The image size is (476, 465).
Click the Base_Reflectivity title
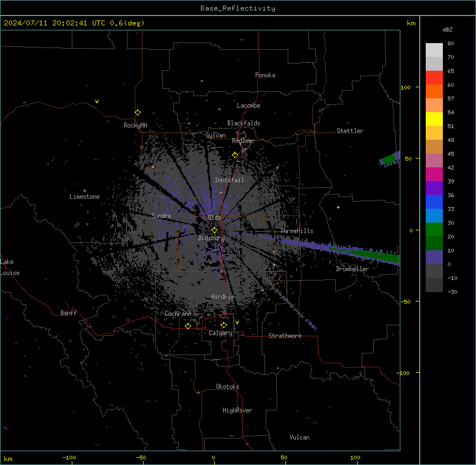point(238,8)
